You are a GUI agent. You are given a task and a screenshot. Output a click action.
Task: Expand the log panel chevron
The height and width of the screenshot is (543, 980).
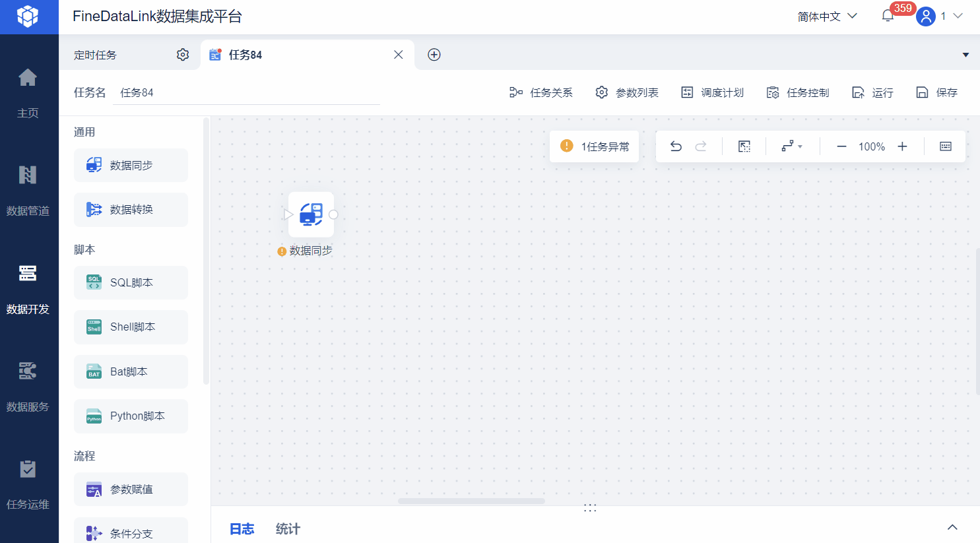952,527
